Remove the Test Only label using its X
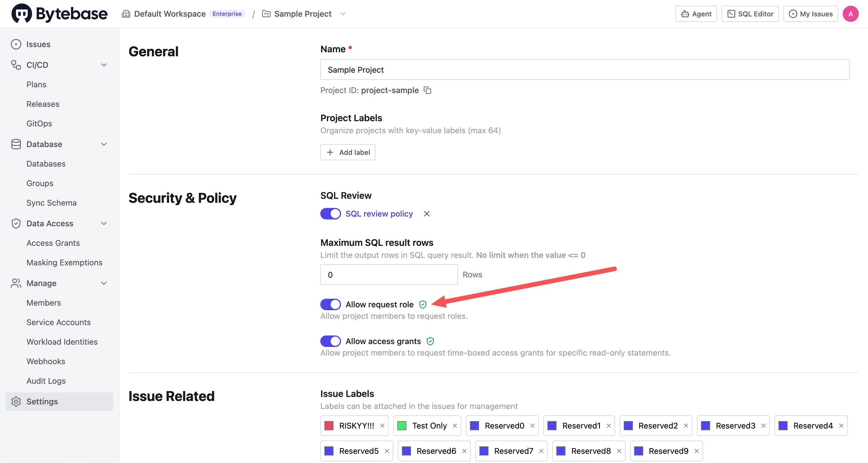 [x=455, y=426]
